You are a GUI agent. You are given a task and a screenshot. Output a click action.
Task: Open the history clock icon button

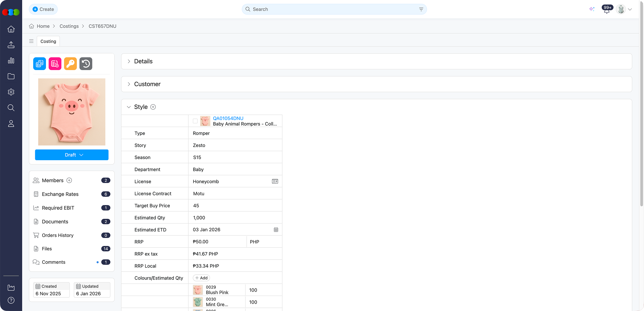[86, 64]
